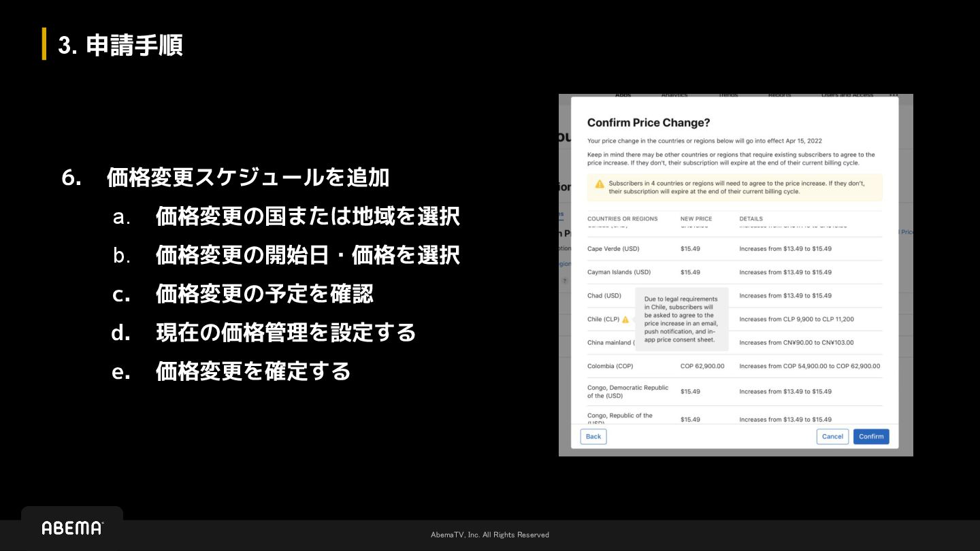The image size is (980, 551).
Task: Click step e '価格変更を確定する'
Action: point(231,371)
